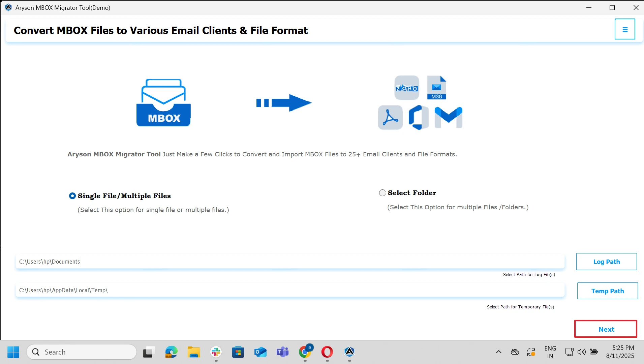Screen dimensions: 644x364
Task: Choose the Select Folder radio option
Action: [x=382, y=193]
